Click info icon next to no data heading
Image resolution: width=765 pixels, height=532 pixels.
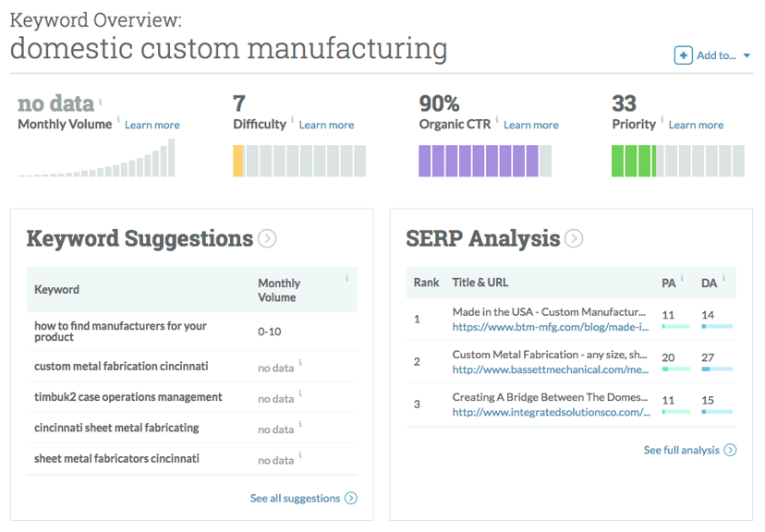pyautogui.click(x=101, y=102)
